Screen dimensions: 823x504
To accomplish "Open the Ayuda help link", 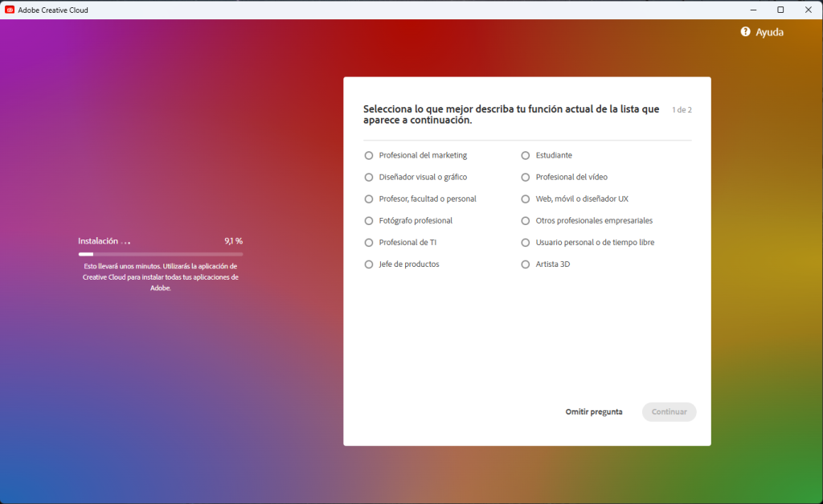I will coord(768,32).
